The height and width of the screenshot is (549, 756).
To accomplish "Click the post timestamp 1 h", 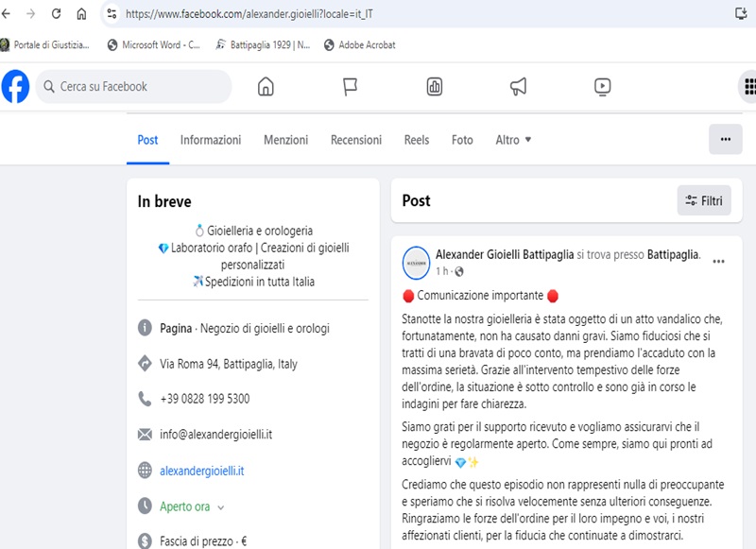I will 441,271.
